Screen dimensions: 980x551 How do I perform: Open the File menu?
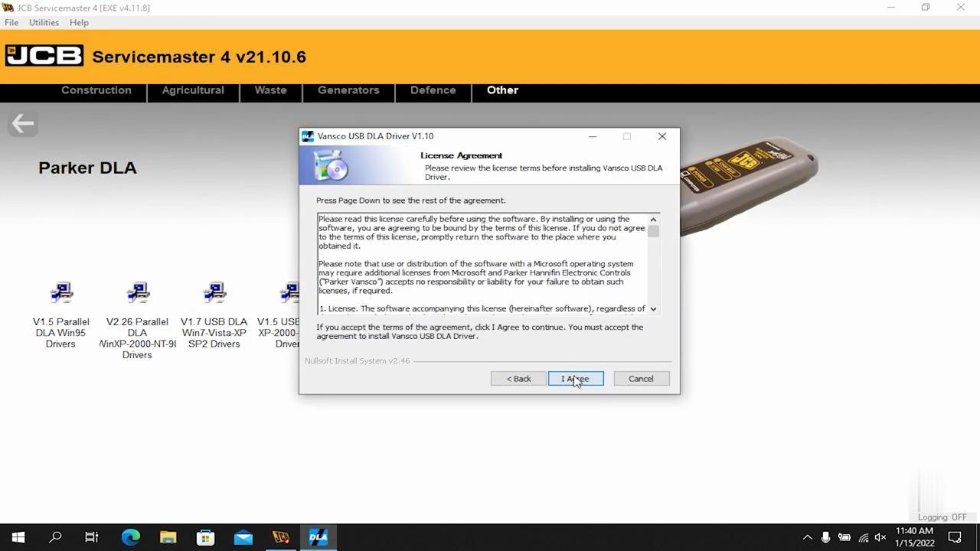pyautogui.click(x=11, y=22)
